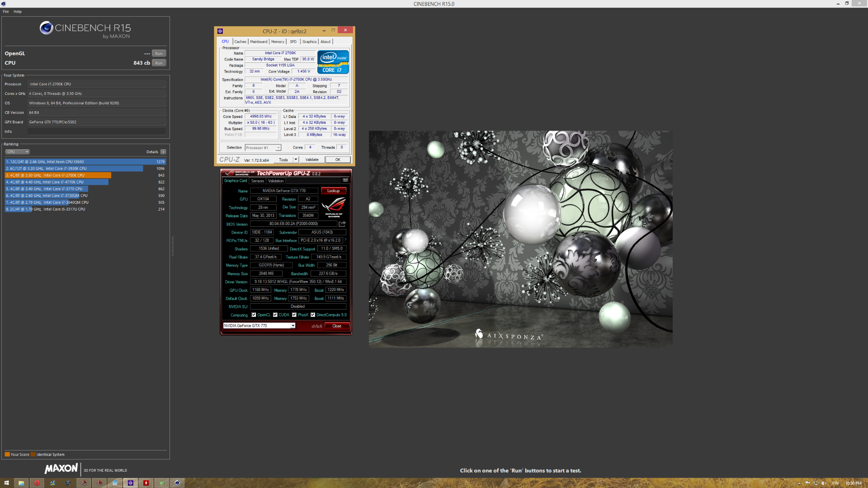Switch to the Caches tab in CPU-Z
The height and width of the screenshot is (488, 868).
pos(240,42)
